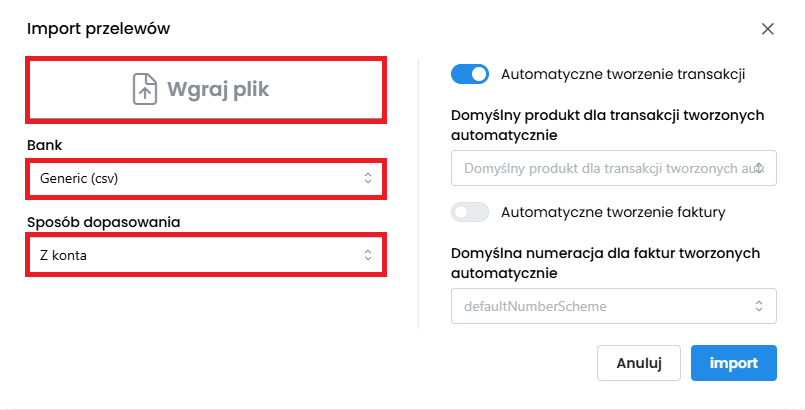Enable automatic invoice creation switch
This screenshot has width=805, height=410.
[470, 212]
